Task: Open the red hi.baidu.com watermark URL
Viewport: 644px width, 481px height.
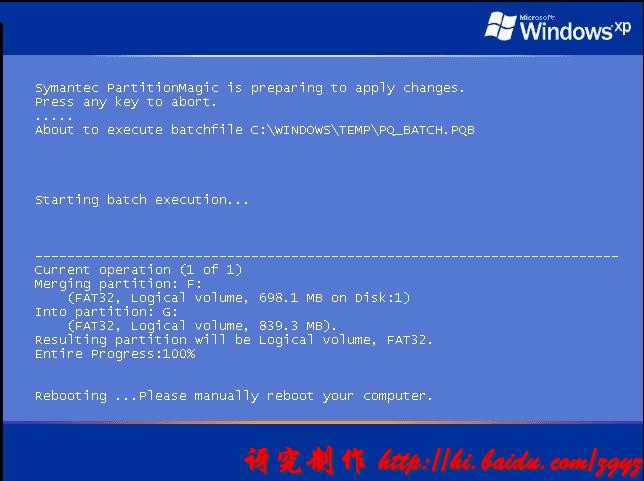Action: 511,462
